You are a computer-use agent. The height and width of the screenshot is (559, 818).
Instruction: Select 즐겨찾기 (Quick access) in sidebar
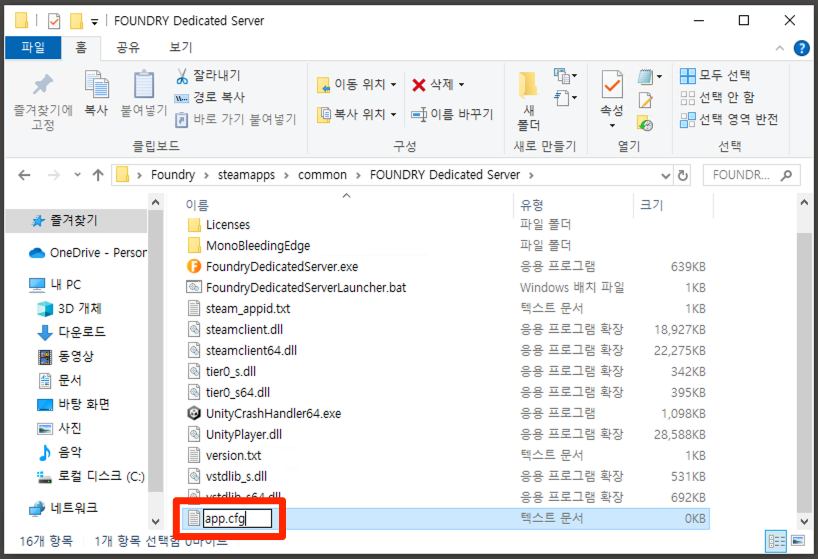[x=74, y=221]
